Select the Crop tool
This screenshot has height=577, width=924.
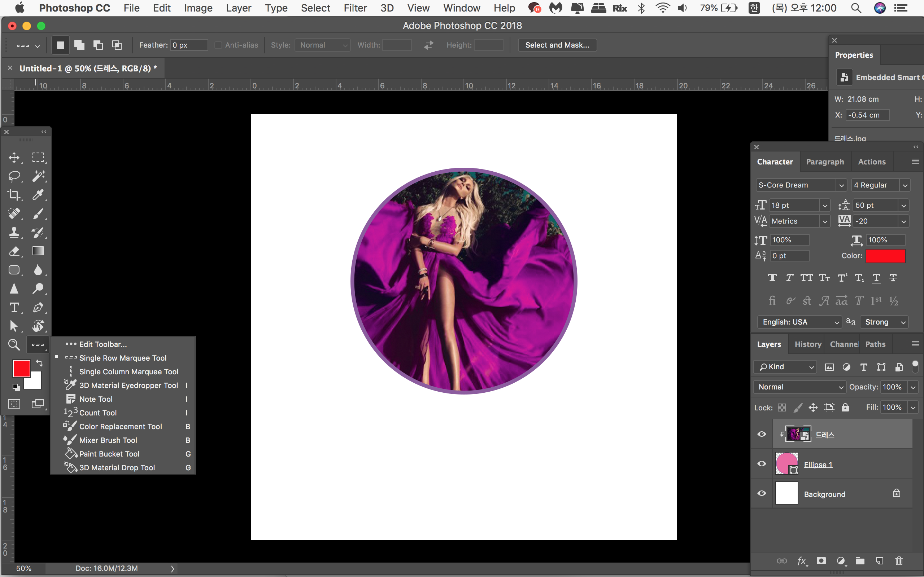click(x=14, y=195)
